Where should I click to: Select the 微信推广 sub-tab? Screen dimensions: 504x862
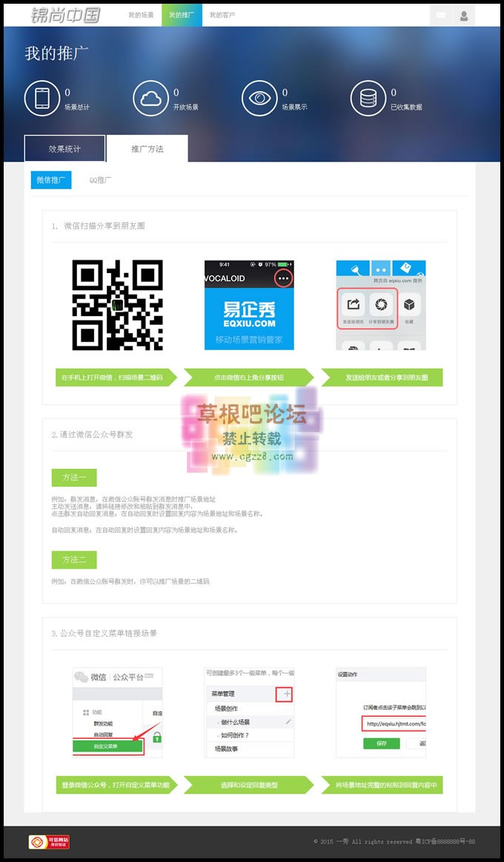click(51, 180)
